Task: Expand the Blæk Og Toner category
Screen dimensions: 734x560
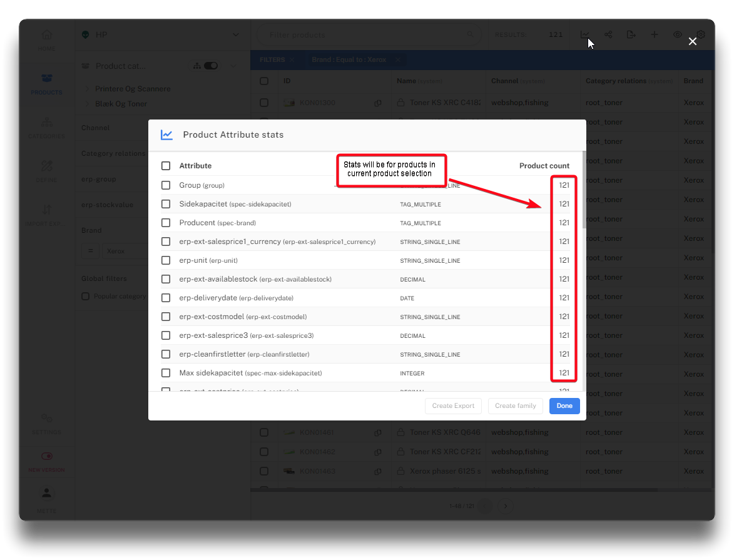Action: [87, 104]
